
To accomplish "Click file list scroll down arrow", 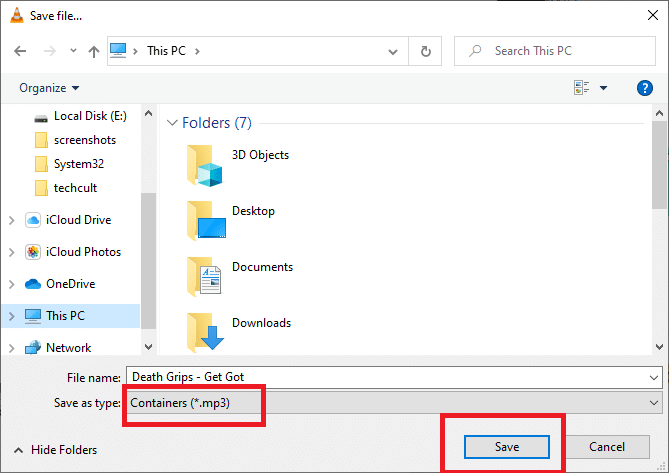I will coord(659,347).
